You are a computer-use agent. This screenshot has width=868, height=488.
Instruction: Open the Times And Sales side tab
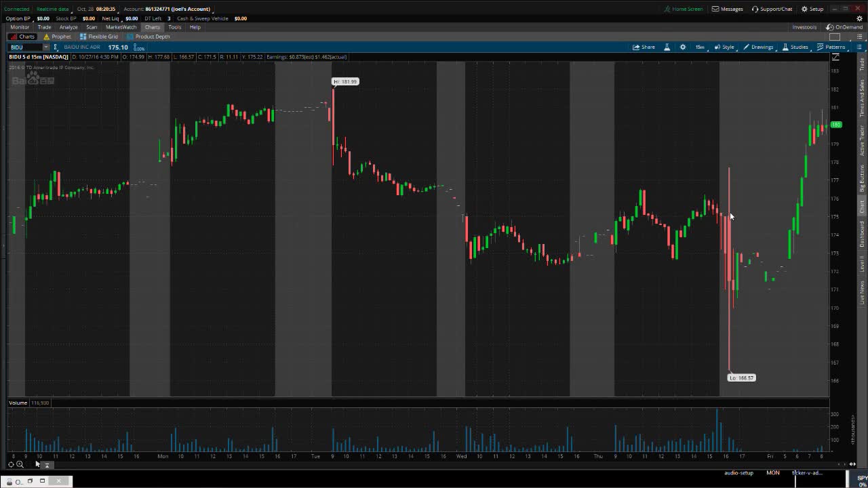[862, 98]
